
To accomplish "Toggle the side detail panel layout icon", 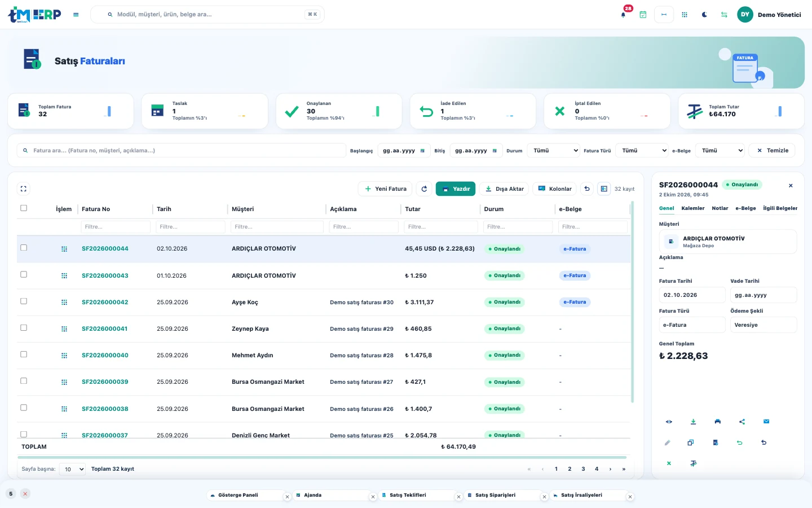I will coord(604,189).
